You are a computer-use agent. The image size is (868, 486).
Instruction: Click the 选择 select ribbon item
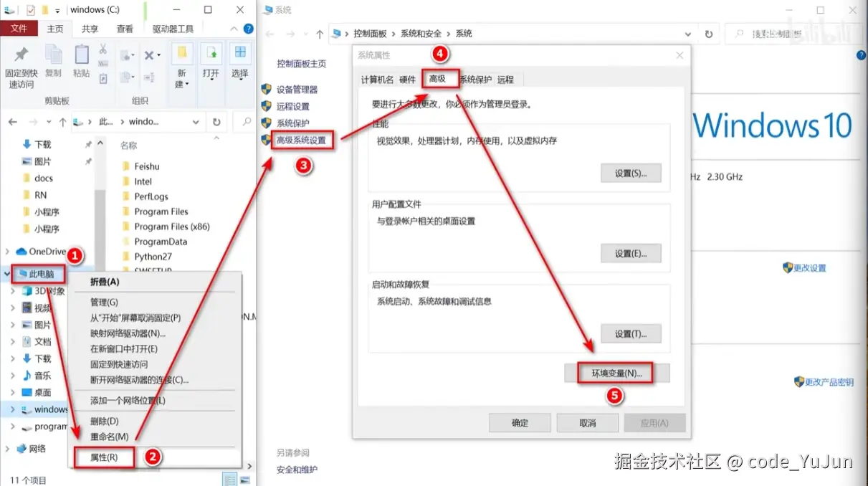pyautogui.click(x=240, y=61)
